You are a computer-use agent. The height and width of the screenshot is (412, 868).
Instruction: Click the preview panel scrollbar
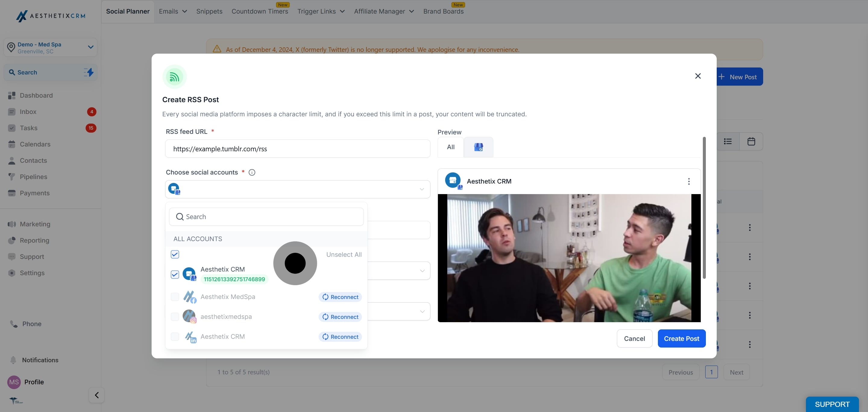pos(704,208)
